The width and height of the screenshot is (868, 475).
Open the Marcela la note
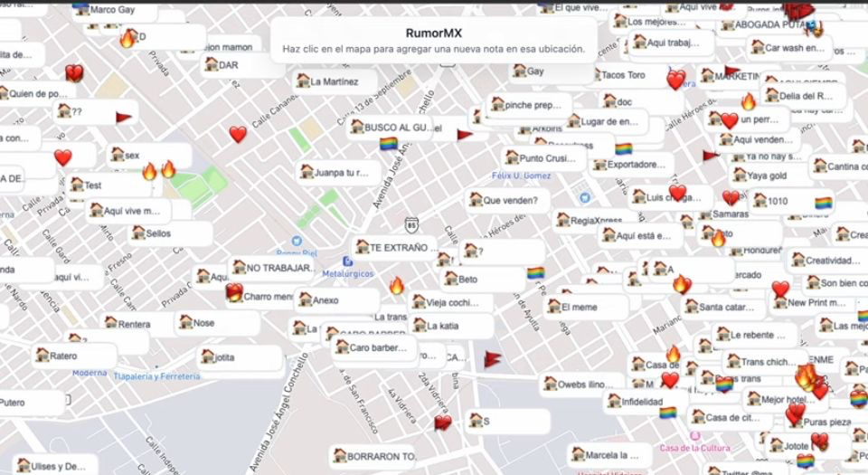(609, 455)
